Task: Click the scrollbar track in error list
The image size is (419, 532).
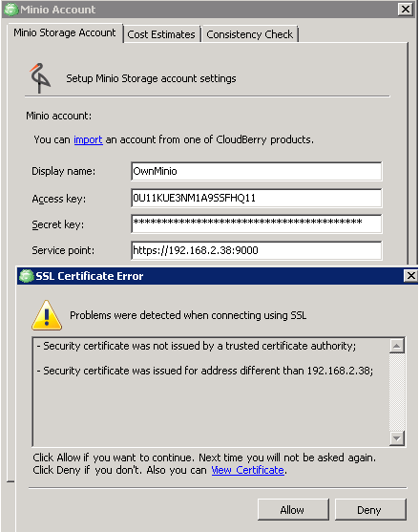Action: pyautogui.click(x=397, y=393)
